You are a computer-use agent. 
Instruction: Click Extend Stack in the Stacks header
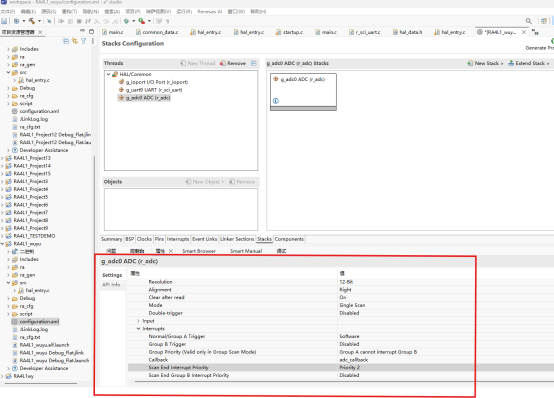529,63
